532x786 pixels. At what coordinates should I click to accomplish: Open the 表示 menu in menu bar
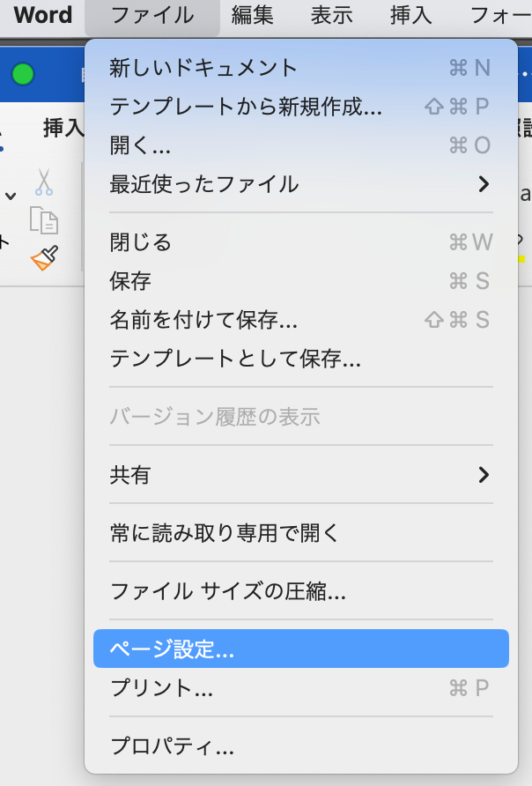(331, 15)
